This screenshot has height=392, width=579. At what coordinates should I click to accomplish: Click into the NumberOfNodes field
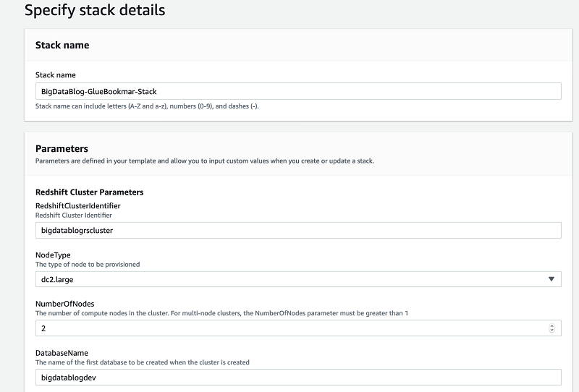pos(289,328)
